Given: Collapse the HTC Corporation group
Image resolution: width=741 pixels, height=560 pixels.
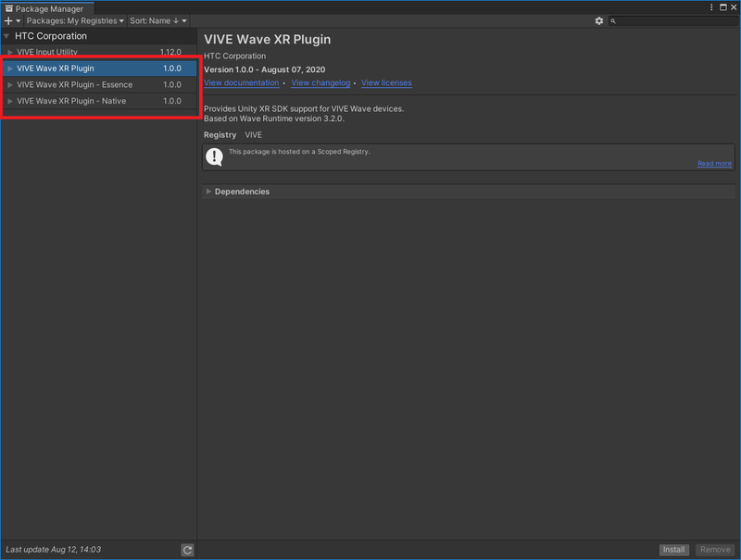Looking at the screenshot, I should pyautogui.click(x=6, y=36).
